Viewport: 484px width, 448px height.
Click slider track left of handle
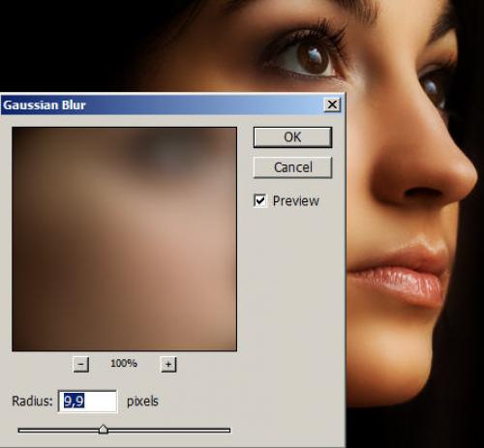click(x=59, y=431)
